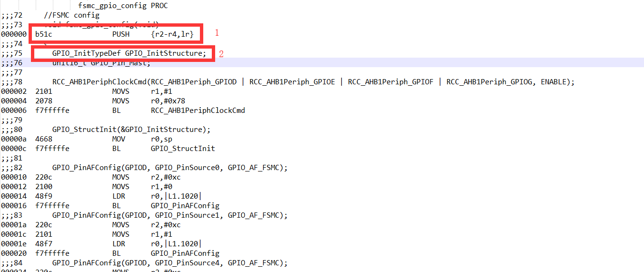The width and height of the screenshot is (644, 272).
Task: Click the GPIO_PinSource0 PinAFConfig source line
Action: coord(170,168)
